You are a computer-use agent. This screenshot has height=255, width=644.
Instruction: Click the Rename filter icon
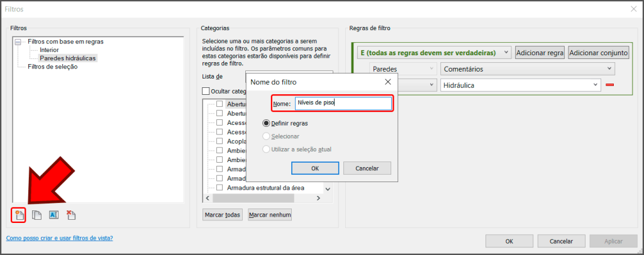[53, 215]
